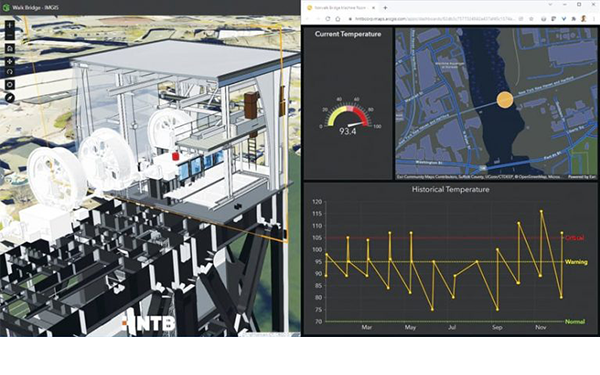Return the 3D scene to home view
Viewport: 600px width, 375px height.
[x=10, y=49]
